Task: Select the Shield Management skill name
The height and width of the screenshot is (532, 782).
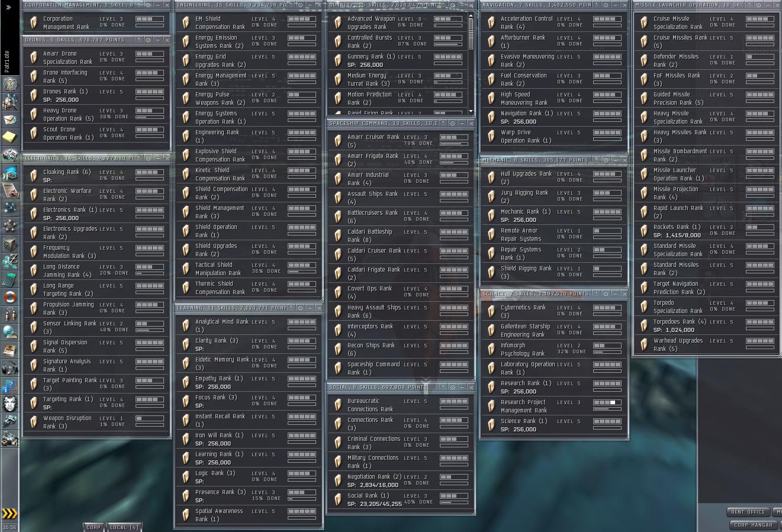Action: point(220,212)
